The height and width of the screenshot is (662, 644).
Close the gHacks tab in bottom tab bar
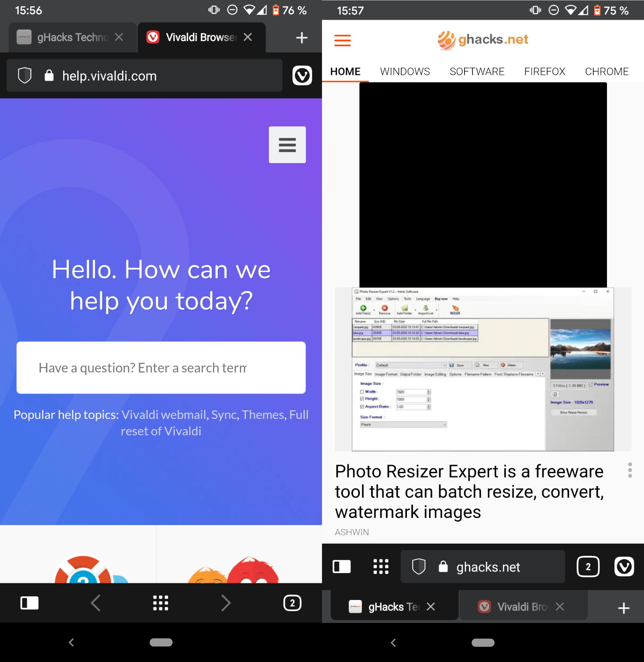[x=431, y=606]
